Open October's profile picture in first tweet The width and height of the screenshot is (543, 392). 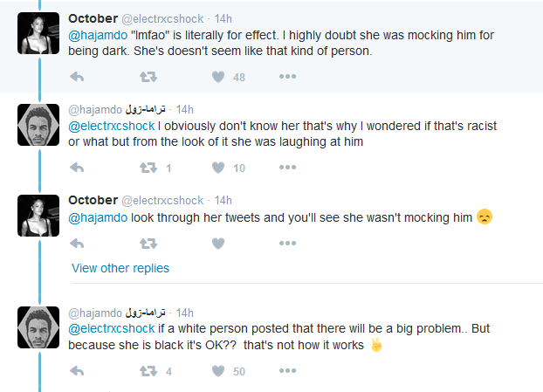[38, 33]
